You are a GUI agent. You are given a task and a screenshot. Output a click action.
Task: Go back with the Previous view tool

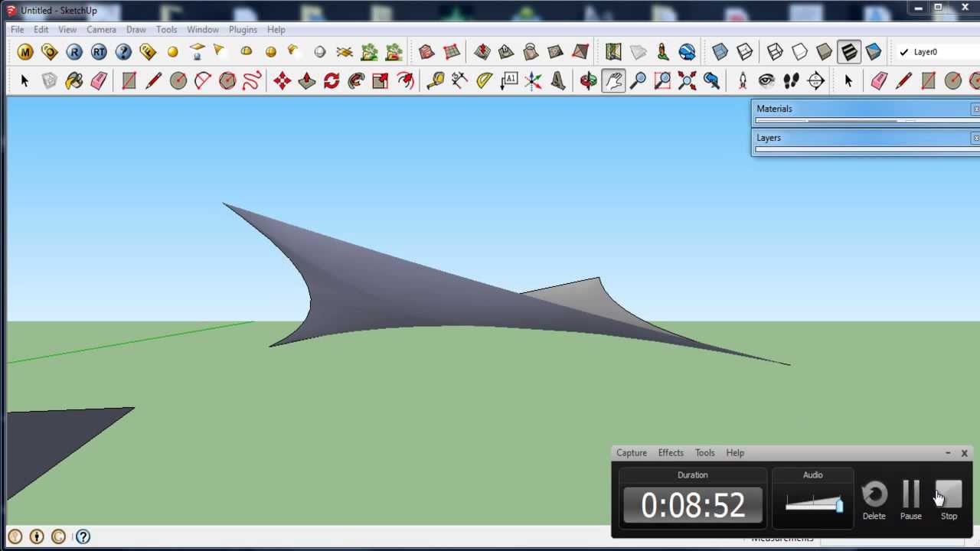click(x=711, y=80)
